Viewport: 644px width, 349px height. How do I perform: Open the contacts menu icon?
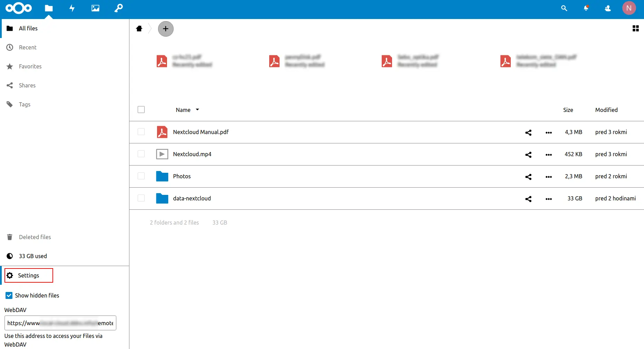click(x=608, y=8)
